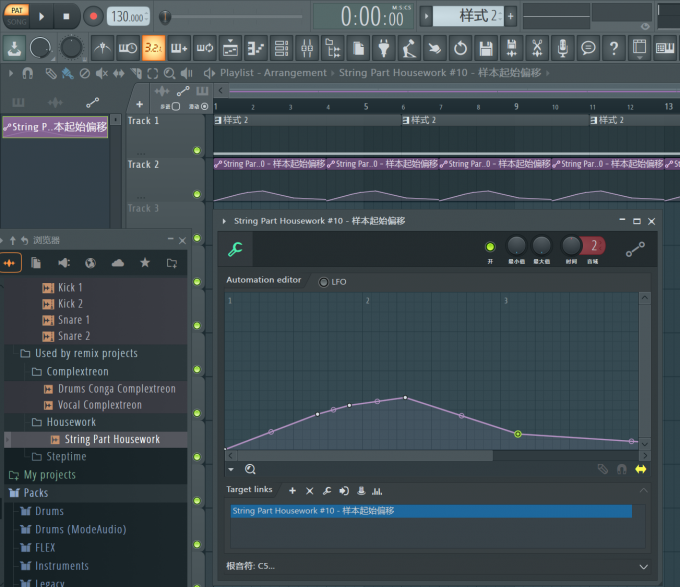Collapse the Target links section chevron

click(644, 490)
